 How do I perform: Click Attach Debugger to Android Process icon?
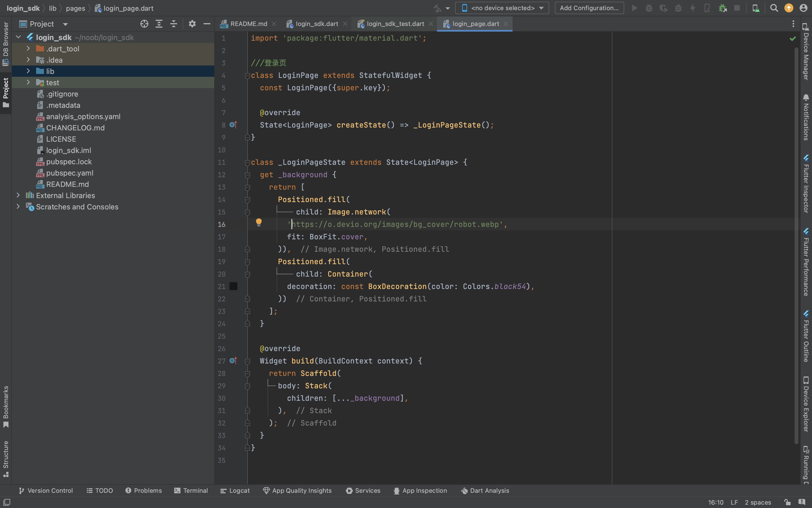click(722, 8)
